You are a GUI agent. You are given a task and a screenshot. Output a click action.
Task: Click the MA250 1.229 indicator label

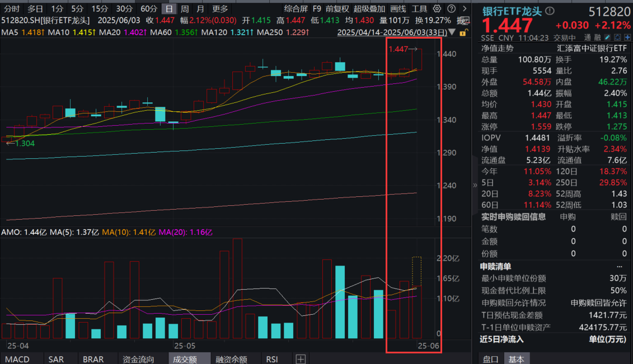point(283,32)
